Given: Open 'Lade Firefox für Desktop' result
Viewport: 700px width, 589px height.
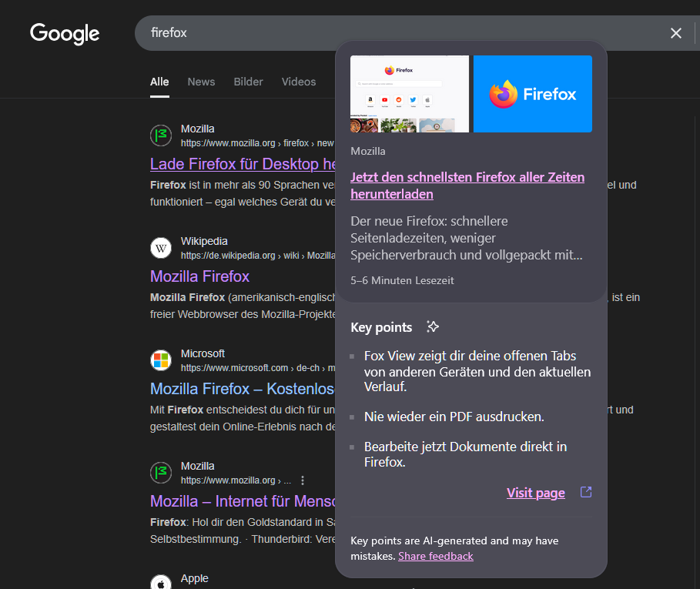Looking at the screenshot, I should pos(243,164).
